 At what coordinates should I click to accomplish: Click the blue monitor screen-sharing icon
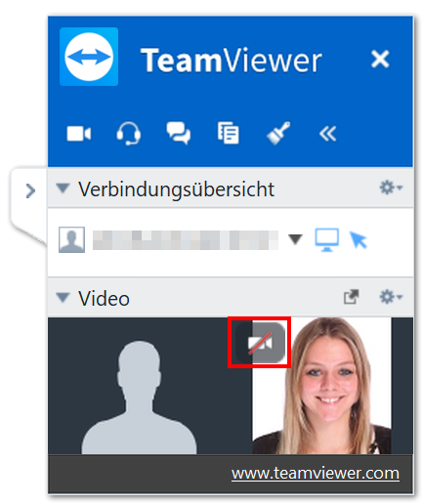coord(327,240)
